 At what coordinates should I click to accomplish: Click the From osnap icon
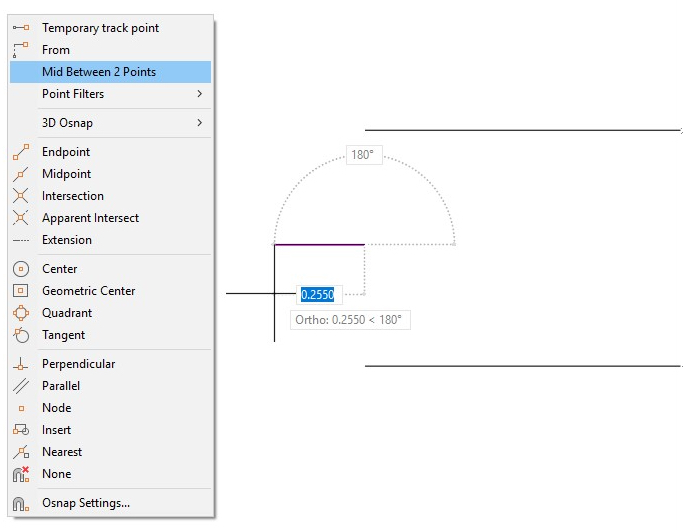21,50
